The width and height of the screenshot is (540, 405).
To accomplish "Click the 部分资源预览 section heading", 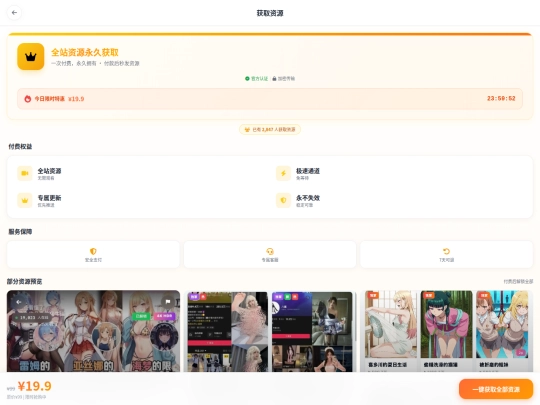I will (x=24, y=281).
